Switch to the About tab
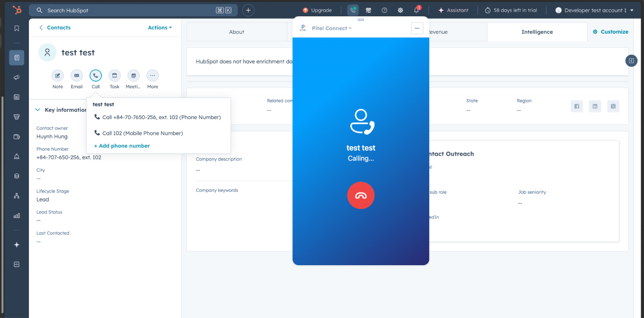This screenshot has height=318, width=644. coord(237,32)
